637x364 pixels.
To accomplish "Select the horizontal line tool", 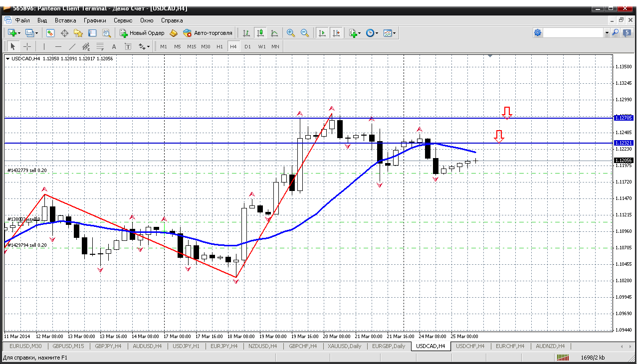I will pos(58,46).
